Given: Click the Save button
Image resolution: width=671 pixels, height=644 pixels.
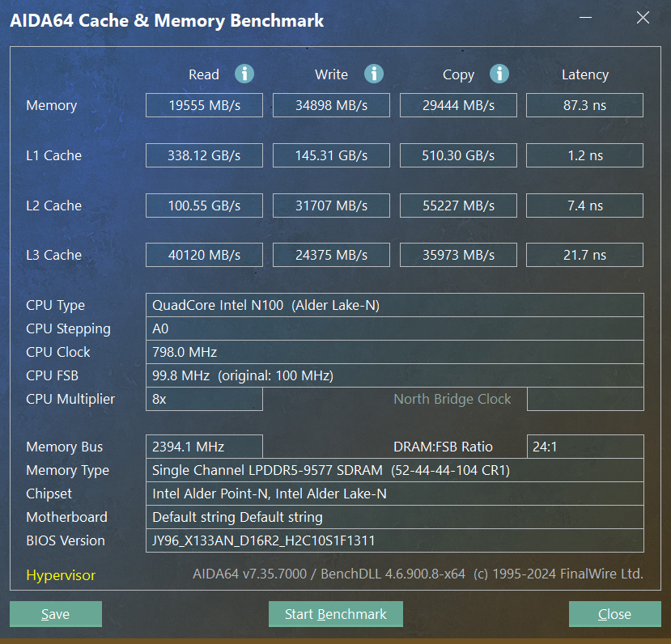Looking at the screenshot, I should (x=56, y=614).
